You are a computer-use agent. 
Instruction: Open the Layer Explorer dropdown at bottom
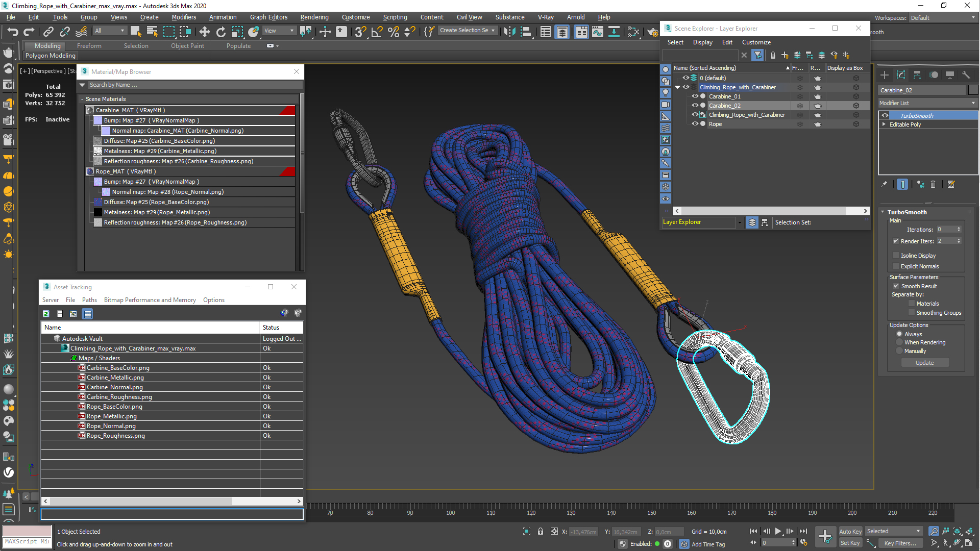click(740, 222)
